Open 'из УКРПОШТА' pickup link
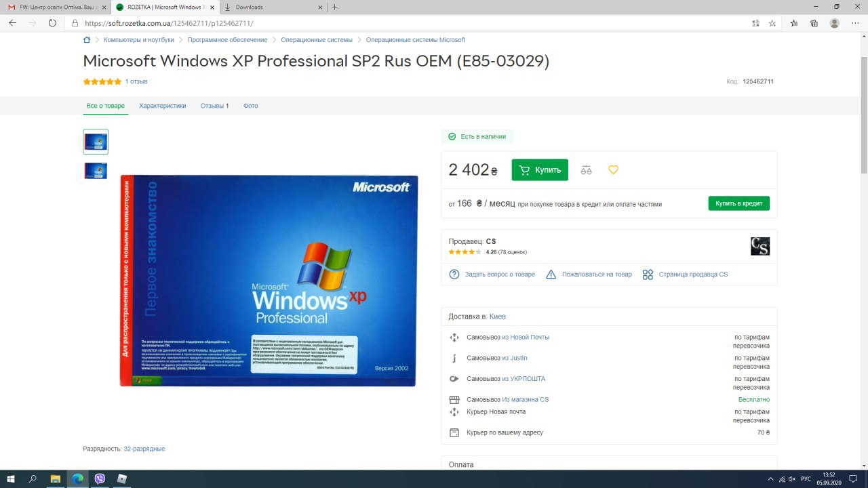The width and height of the screenshot is (868, 488). (x=524, y=379)
